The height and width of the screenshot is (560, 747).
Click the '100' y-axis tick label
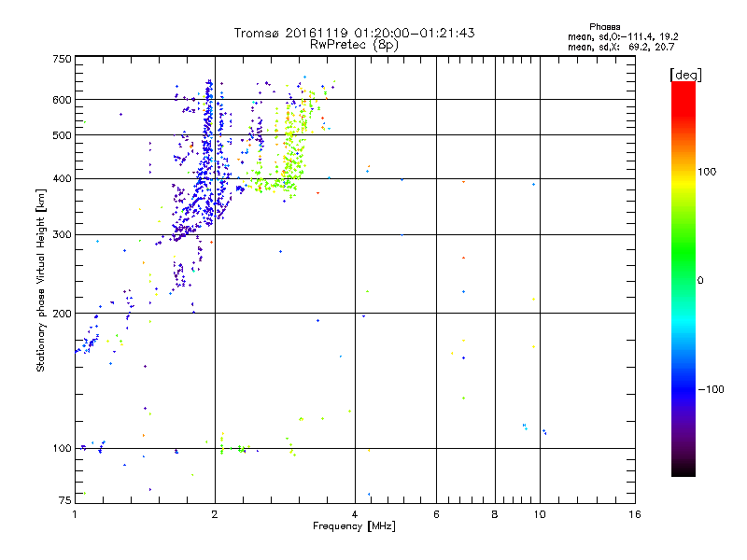pyautogui.click(x=62, y=449)
